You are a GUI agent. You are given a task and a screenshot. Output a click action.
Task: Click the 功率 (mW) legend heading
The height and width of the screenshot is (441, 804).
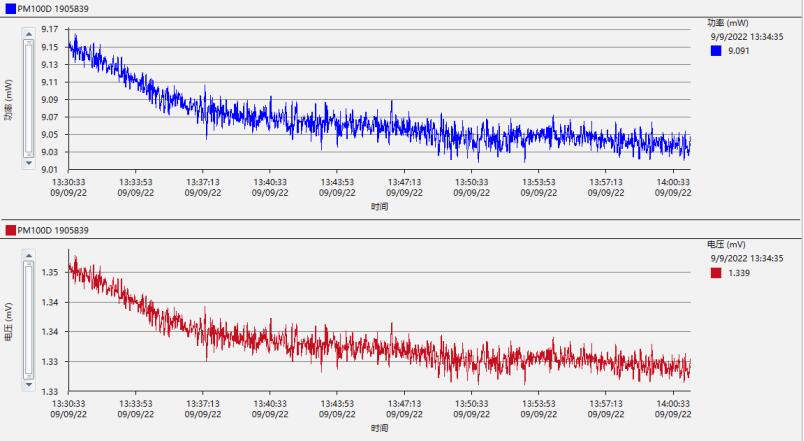(727, 22)
